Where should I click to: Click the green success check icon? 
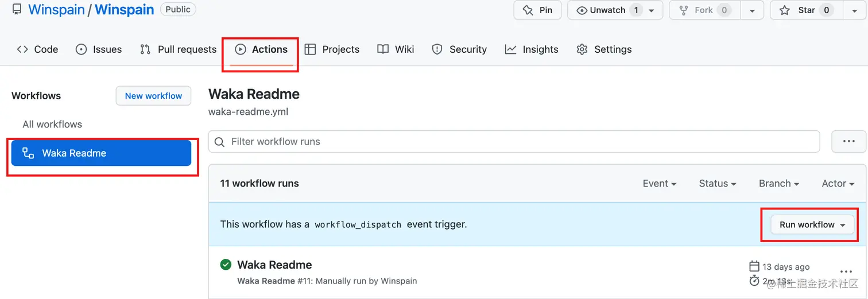coord(226,265)
